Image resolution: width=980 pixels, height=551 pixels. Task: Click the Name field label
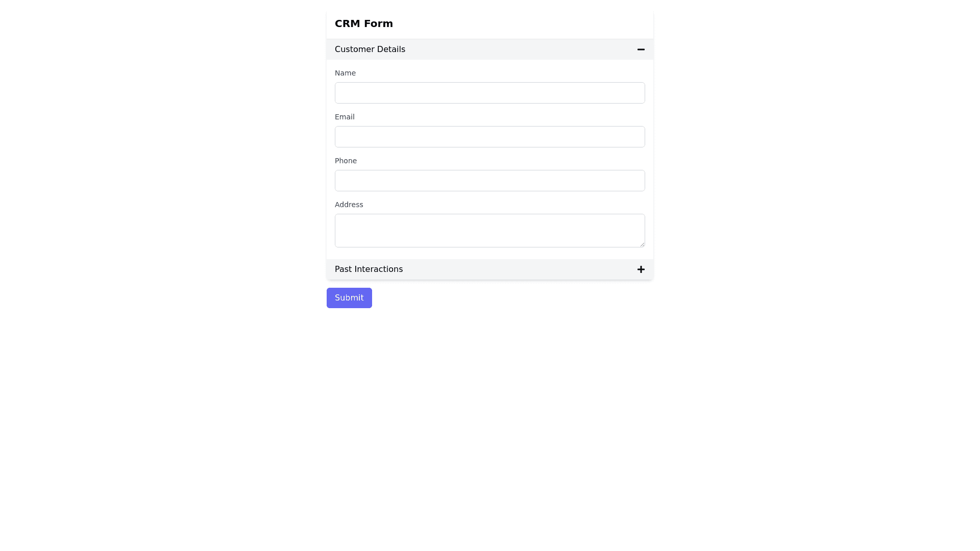click(x=345, y=73)
